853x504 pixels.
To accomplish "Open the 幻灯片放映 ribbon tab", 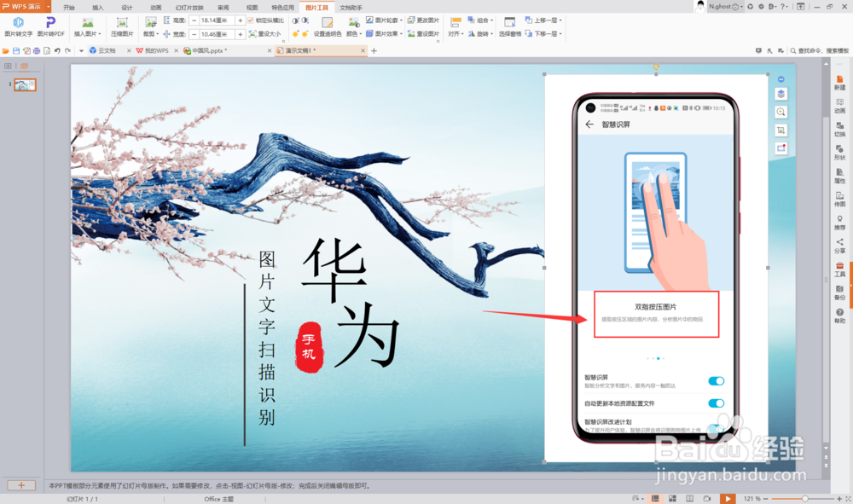I will [189, 8].
